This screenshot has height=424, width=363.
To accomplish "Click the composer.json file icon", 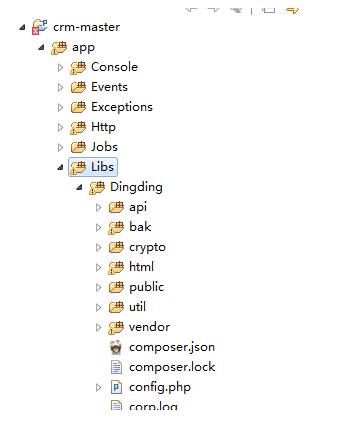I will (116, 347).
